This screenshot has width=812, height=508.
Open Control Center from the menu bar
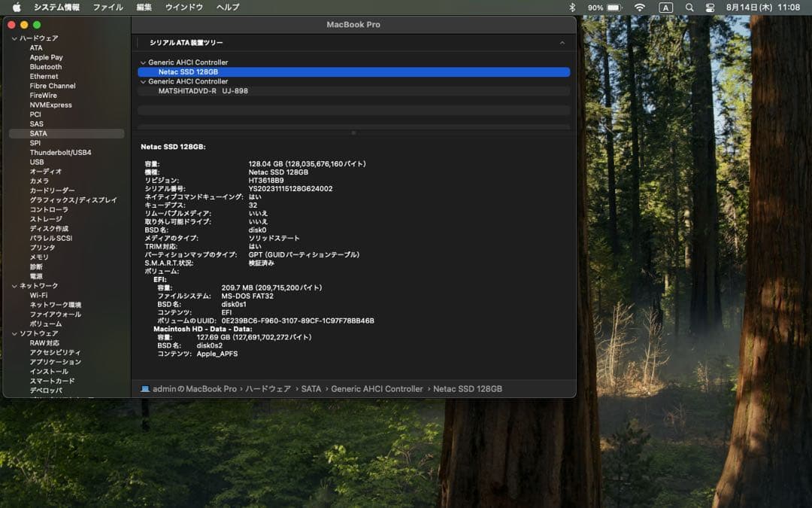tap(710, 7)
